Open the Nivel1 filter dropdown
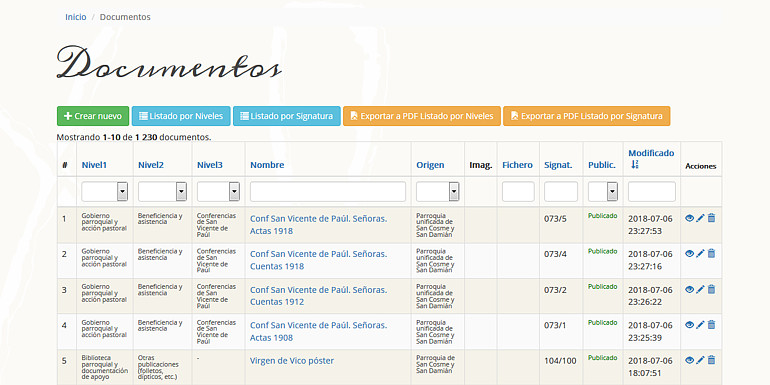The width and height of the screenshot is (770, 385). click(x=105, y=192)
